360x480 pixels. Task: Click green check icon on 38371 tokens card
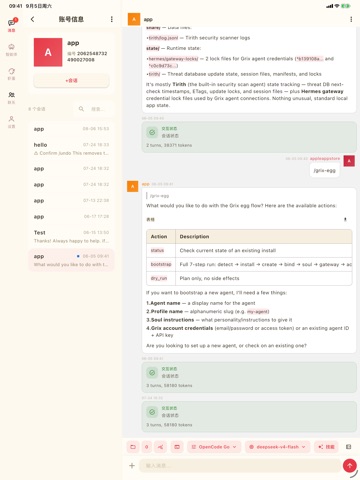pos(152,132)
